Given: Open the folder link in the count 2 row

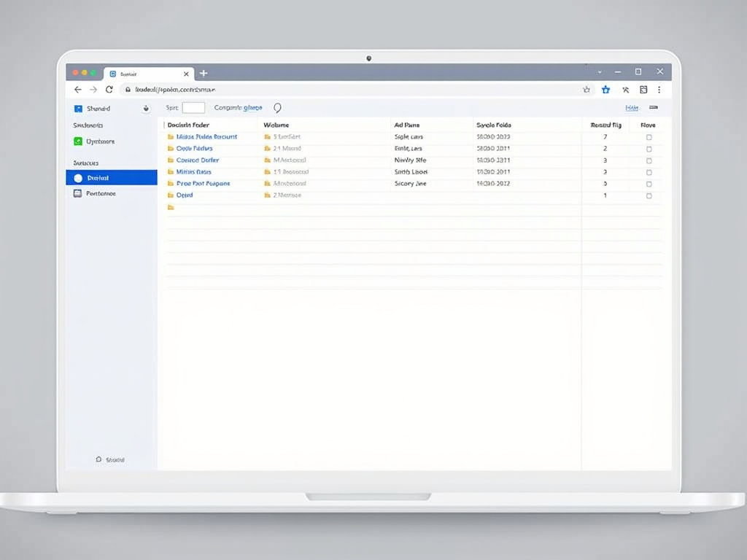Looking at the screenshot, I should click(194, 149).
